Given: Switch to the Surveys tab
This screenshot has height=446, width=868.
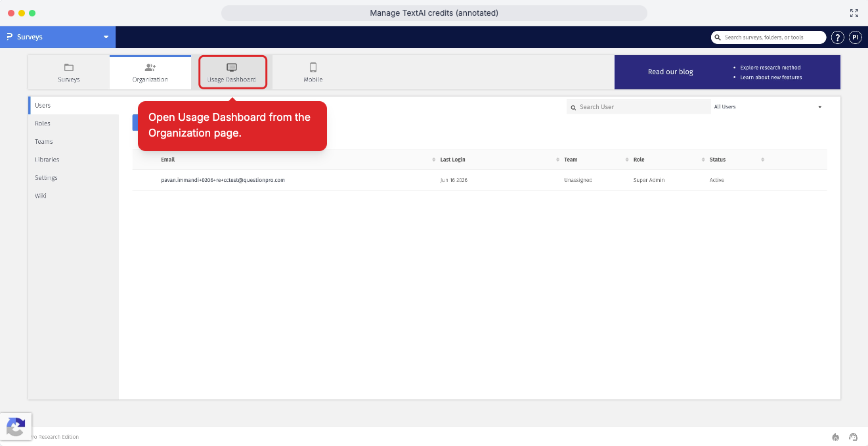Looking at the screenshot, I should tap(68, 72).
